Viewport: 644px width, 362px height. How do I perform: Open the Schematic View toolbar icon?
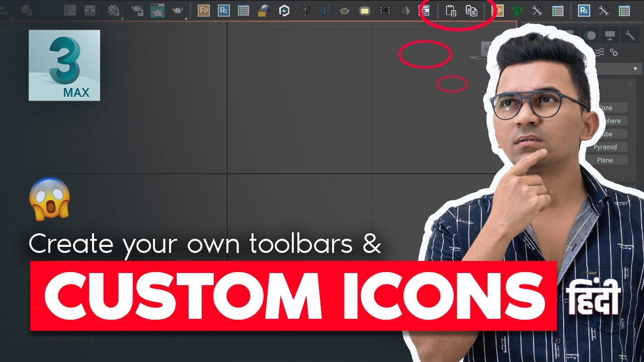coord(90,10)
